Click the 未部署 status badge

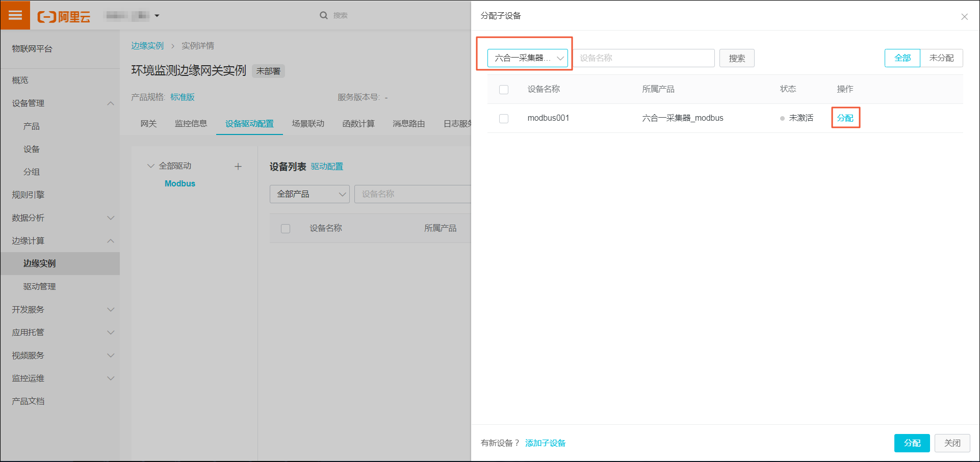[x=268, y=71]
